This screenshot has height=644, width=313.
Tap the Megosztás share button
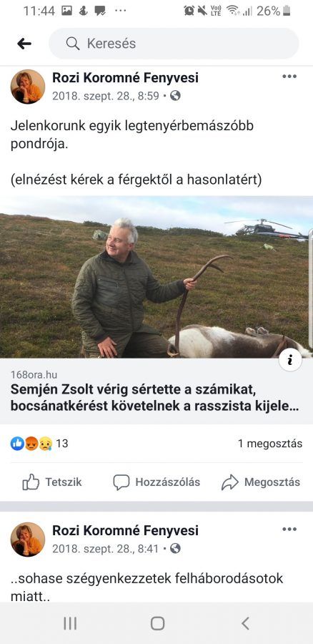[x=261, y=482]
